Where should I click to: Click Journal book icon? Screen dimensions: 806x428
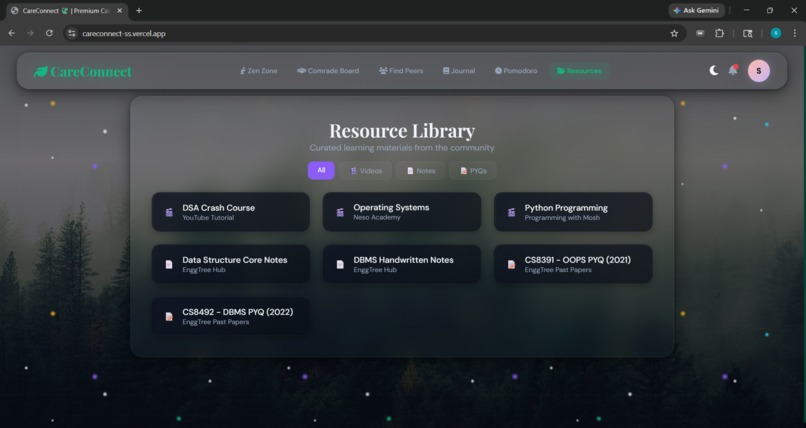tap(446, 71)
